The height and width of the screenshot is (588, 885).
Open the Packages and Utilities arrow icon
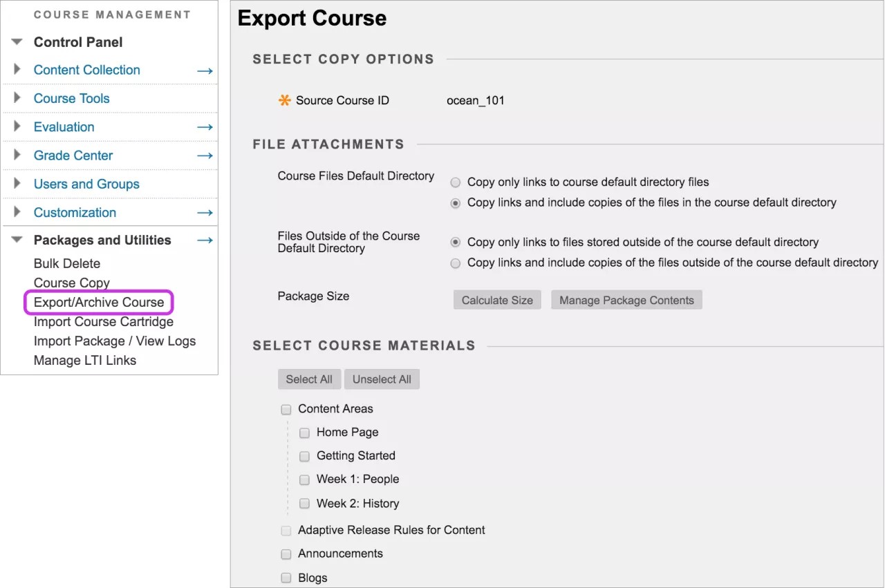click(x=205, y=240)
